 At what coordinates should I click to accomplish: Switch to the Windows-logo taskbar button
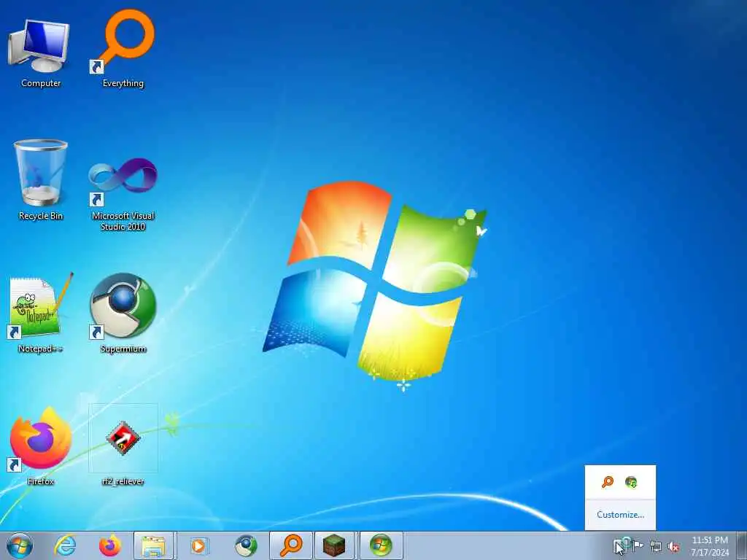point(381,545)
